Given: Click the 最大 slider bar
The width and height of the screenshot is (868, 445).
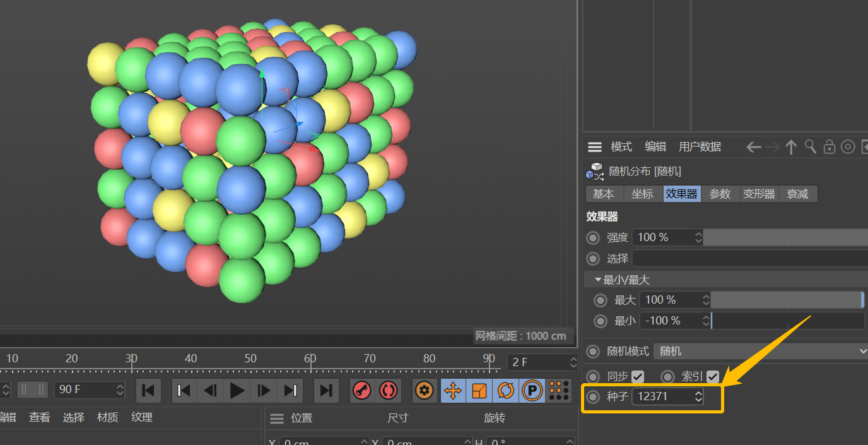Looking at the screenshot, I should point(788,300).
